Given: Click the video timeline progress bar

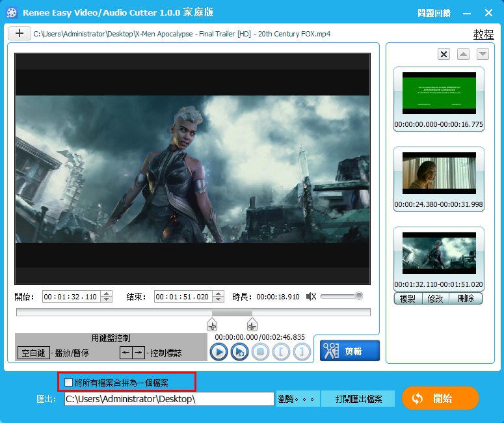Looking at the screenshot, I should (x=194, y=312).
